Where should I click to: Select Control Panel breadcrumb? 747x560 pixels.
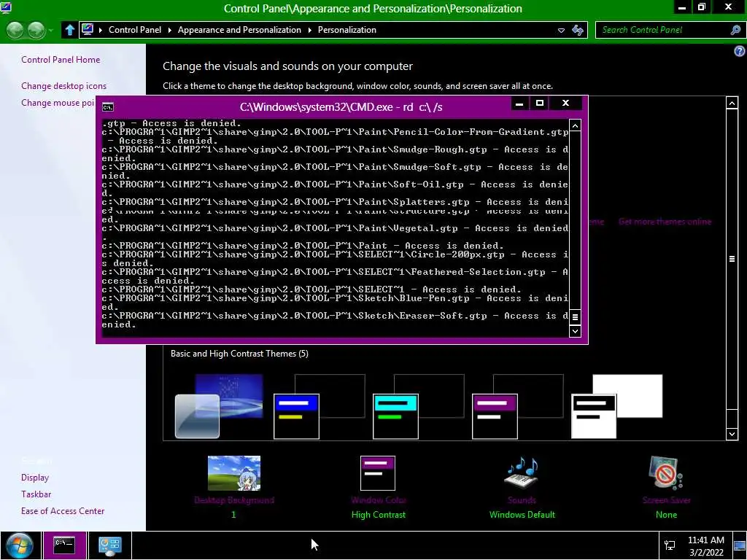tap(135, 30)
